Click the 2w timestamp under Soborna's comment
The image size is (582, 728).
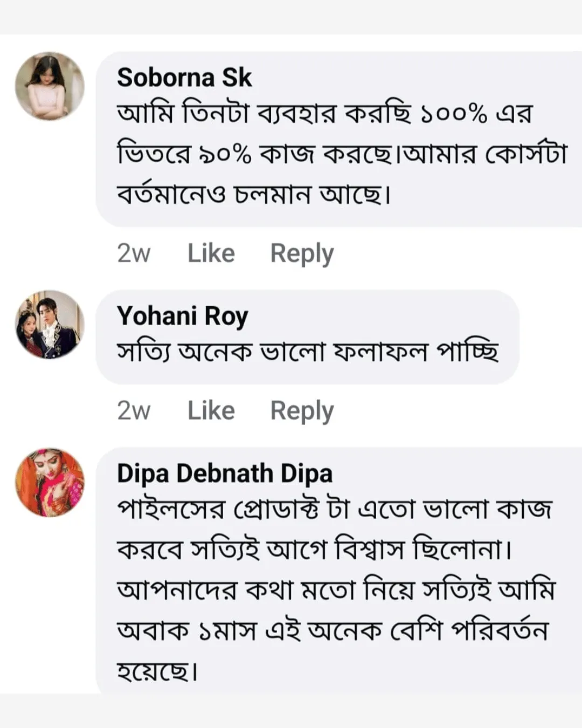point(134,253)
